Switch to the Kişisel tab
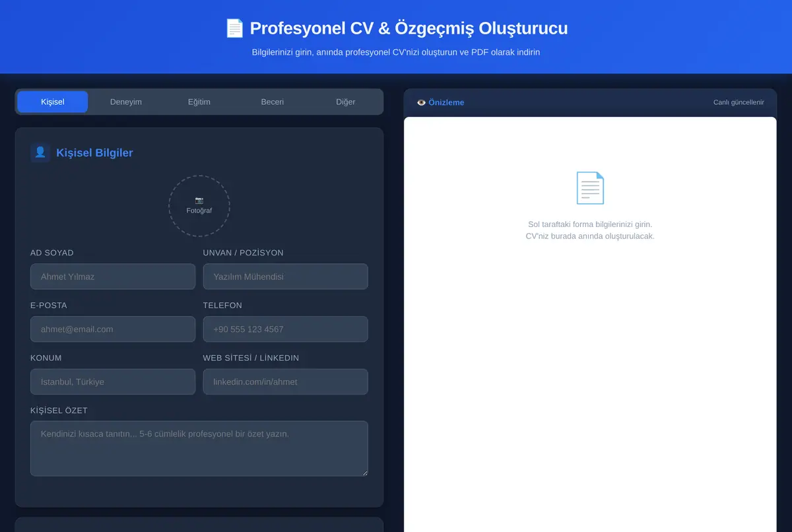 pos(53,102)
